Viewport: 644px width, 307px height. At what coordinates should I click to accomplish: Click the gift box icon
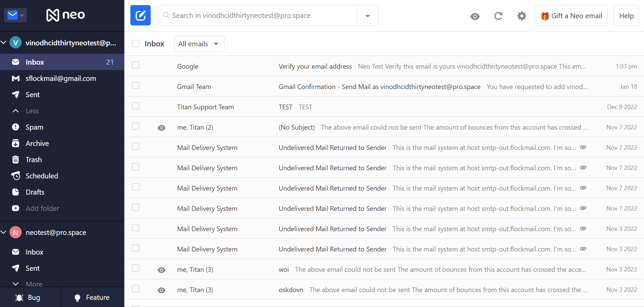point(545,16)
